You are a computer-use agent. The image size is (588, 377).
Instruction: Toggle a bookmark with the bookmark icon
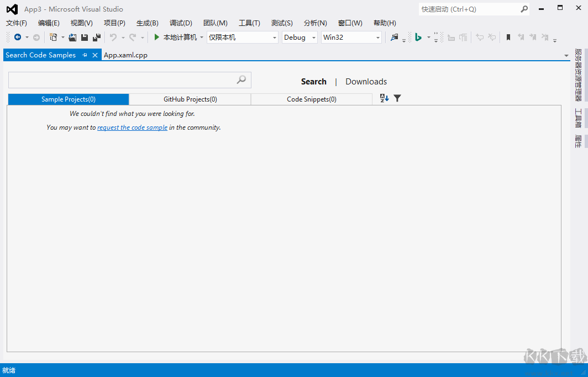(508, 37)
